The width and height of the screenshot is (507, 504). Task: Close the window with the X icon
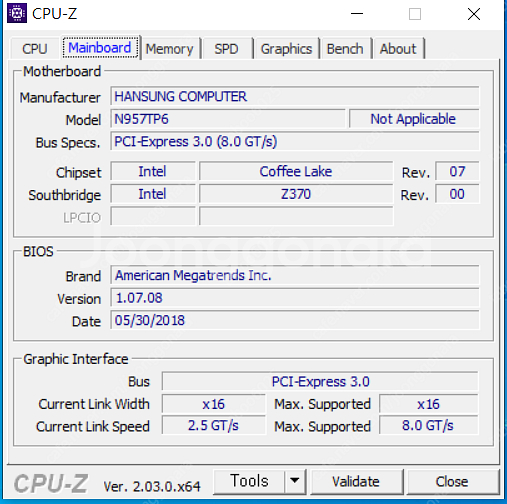pyautogui.click(x=474, y=14)
